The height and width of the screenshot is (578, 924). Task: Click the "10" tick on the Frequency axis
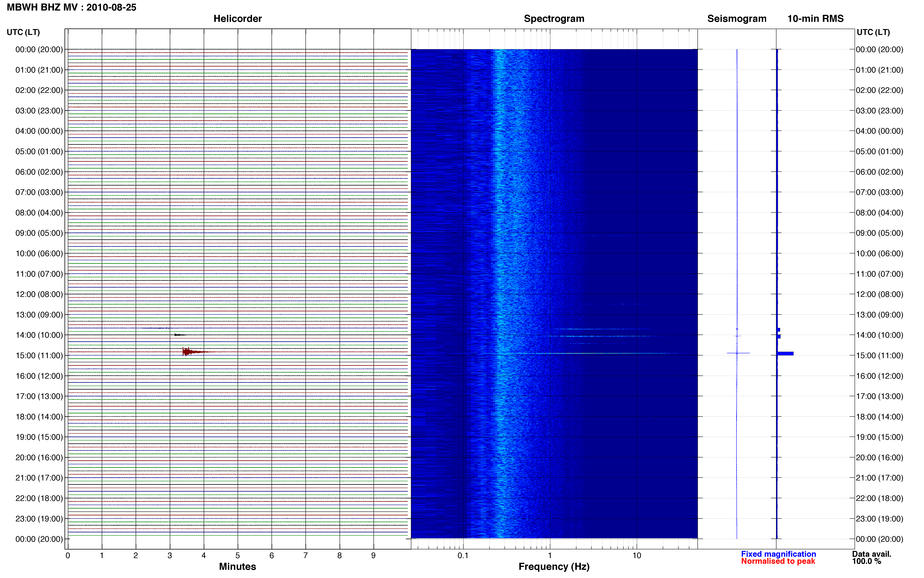point(637,555)
